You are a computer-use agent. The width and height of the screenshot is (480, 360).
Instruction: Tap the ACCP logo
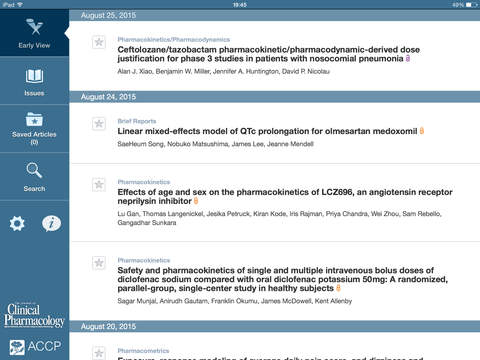coord(35,347)
